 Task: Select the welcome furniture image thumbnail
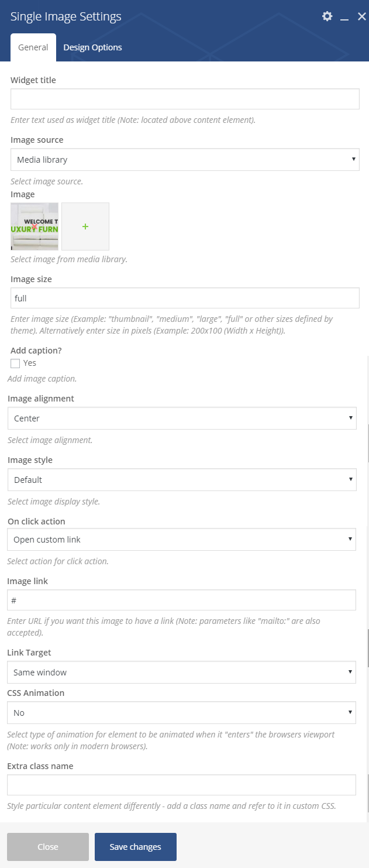[x=35, y=227]
